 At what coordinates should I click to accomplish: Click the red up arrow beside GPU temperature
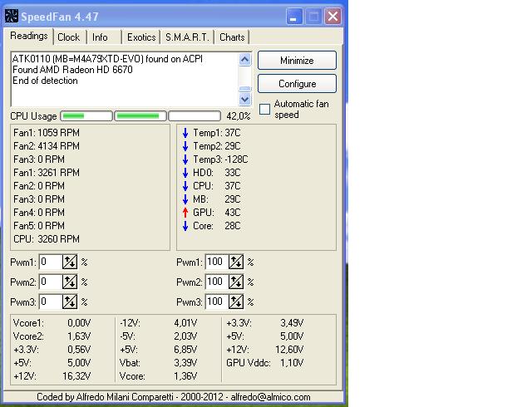pyautogui.click(x=185, y=212)
